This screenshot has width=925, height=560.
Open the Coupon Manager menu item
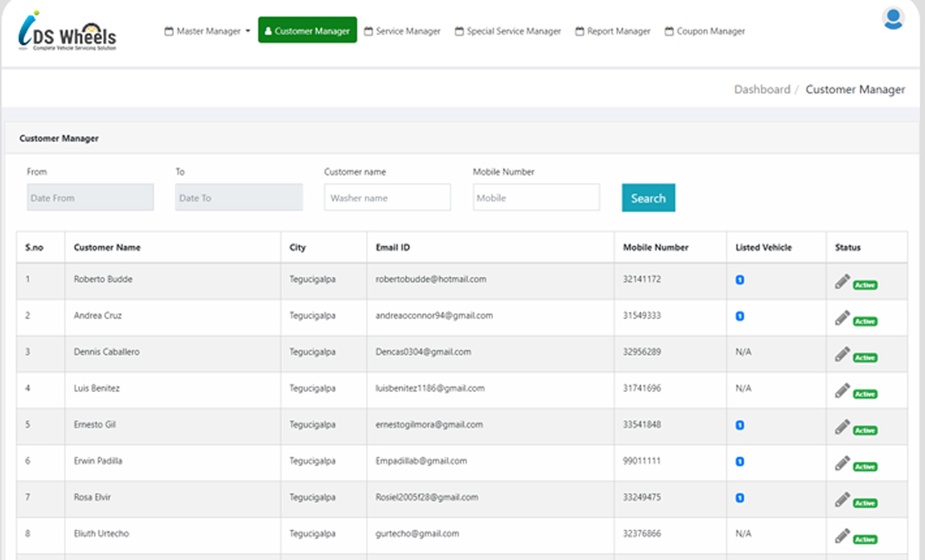tap(705, 31)
